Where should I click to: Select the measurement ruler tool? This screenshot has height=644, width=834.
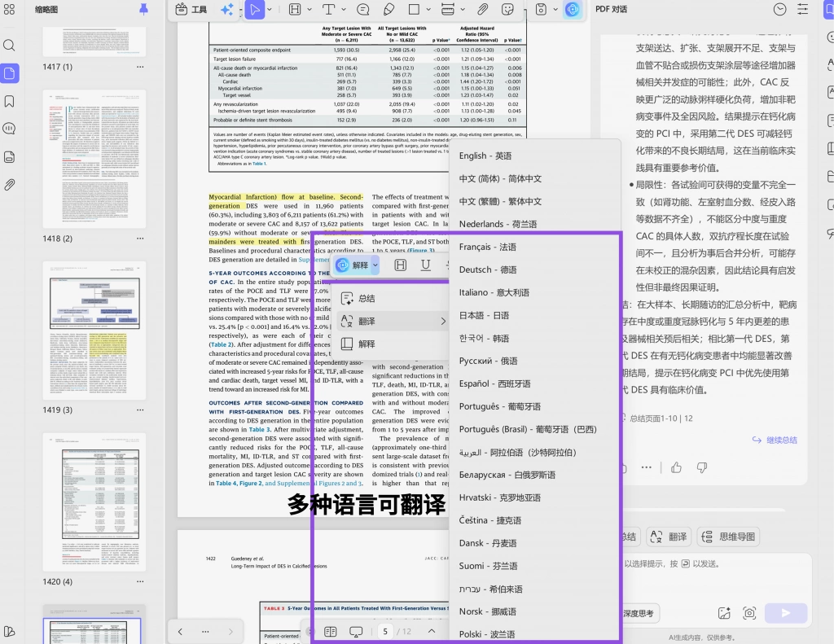coord(448,10)
